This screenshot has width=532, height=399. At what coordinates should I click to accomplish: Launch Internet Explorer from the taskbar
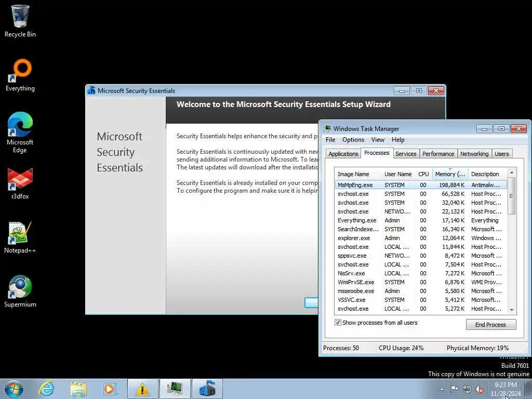tap(46, 389)
